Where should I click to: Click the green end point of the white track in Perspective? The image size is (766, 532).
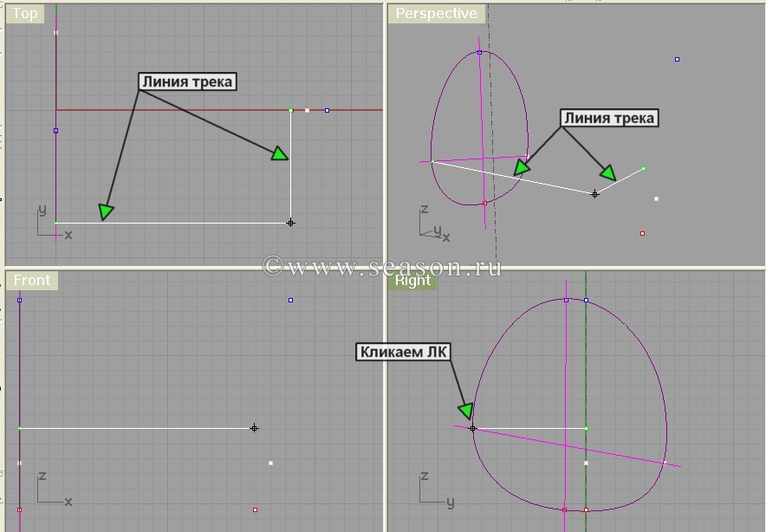tap(643, 169)
